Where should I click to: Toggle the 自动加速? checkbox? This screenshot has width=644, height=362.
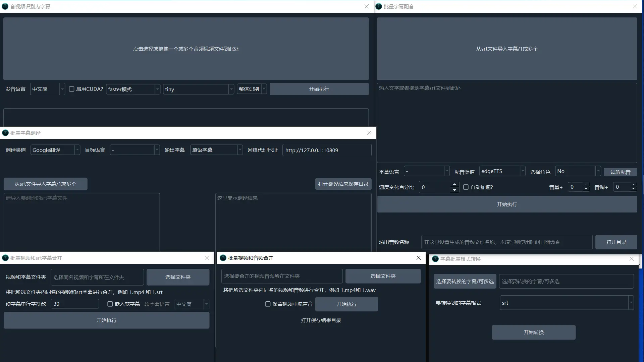click(466, 187)
